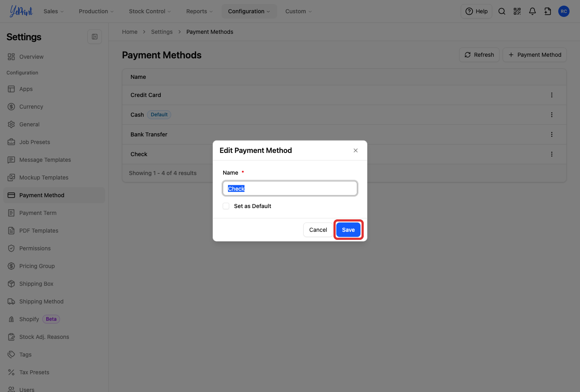Expand the Production menu
Viewport: 580px width, 392px height.
[x=96, y=11]
